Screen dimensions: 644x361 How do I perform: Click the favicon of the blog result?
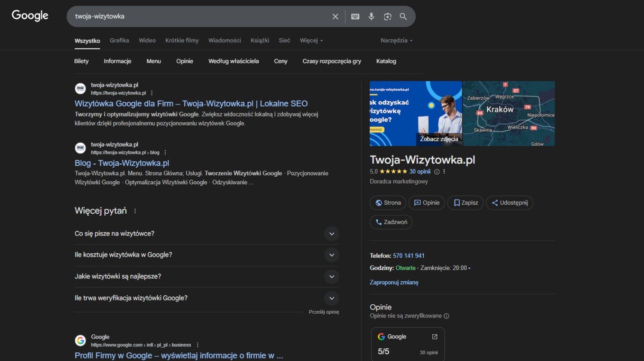pyautogui.click(x=80, y=148)
